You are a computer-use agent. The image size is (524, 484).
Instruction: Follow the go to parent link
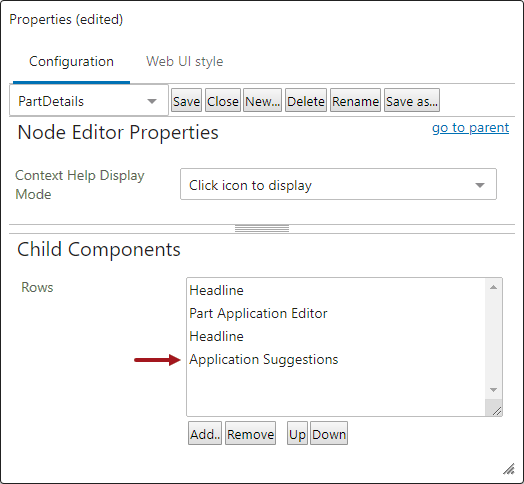[x=470, y=128]
